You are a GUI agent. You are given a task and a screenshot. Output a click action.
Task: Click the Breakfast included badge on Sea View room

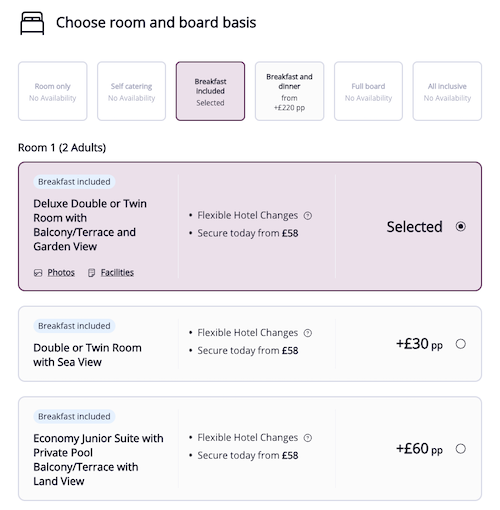click(x=74, y=326)
